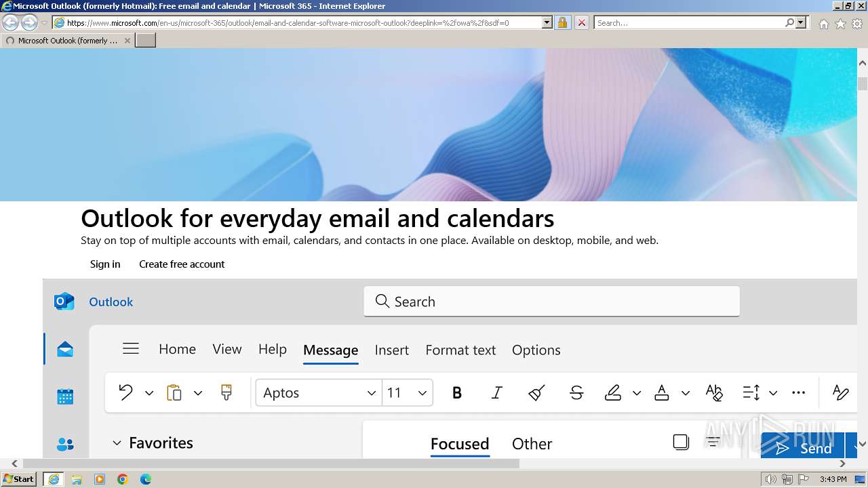Screen dimensions: 868x488
Task: Open the IE Tools gear icon
Action: click(857, 23)
